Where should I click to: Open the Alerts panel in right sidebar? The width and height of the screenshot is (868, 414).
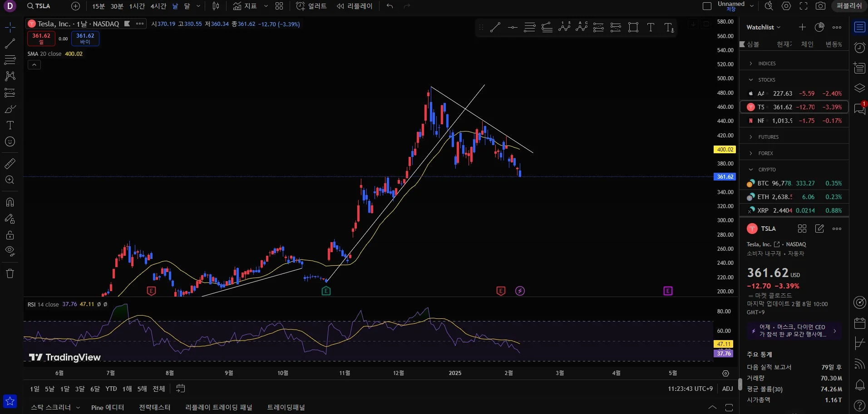click(x=859, y=48)
